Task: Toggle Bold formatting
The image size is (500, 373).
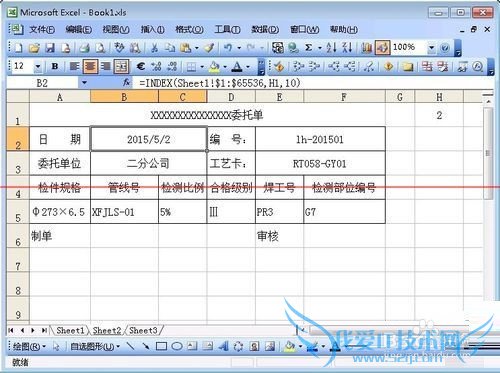Action: pyautogui.click(x=55, y=67)
